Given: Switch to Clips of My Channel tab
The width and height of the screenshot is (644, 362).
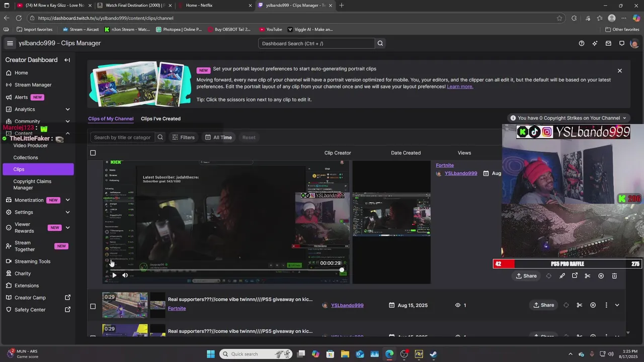Looking at the screenshot, I should 111,119.
